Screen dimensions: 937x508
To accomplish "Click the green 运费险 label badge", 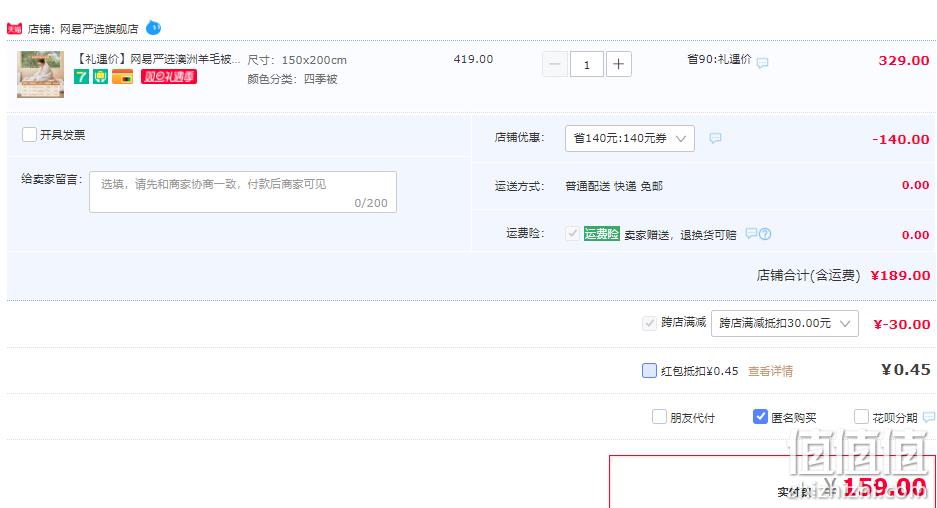I will [602, 234].
